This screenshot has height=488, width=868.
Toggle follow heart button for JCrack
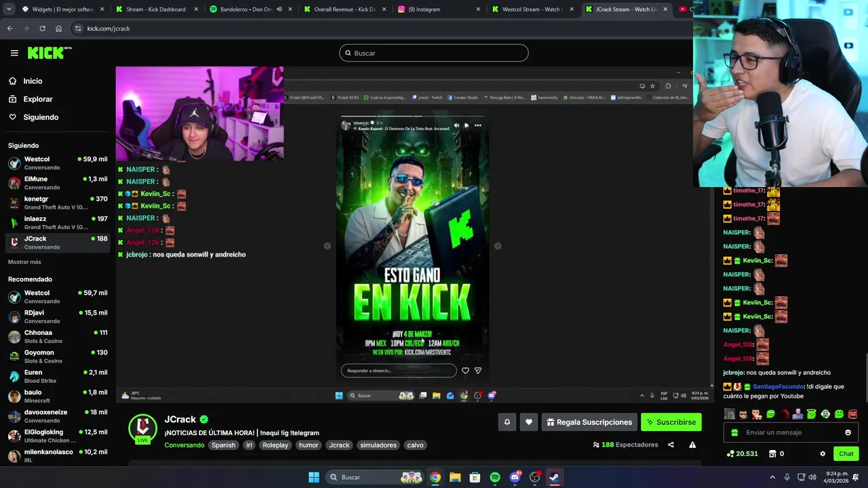point(529,422)
